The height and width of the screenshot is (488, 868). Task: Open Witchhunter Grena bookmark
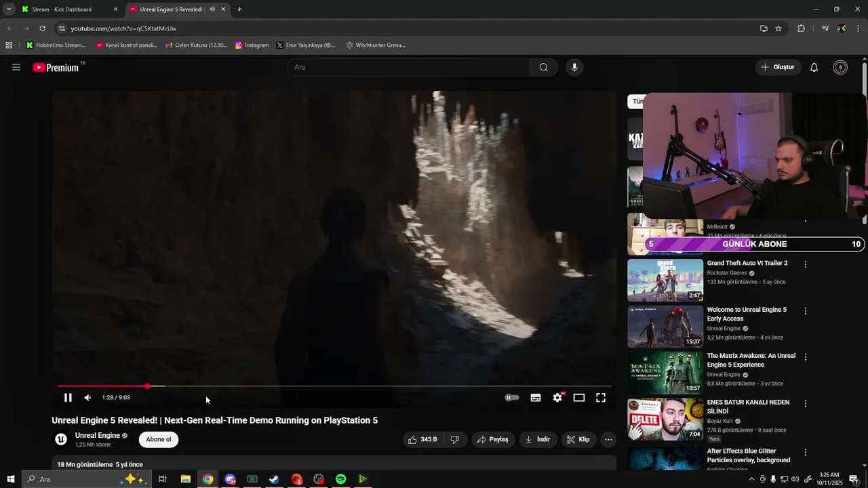pyautogui.click(x=375, y=45)
